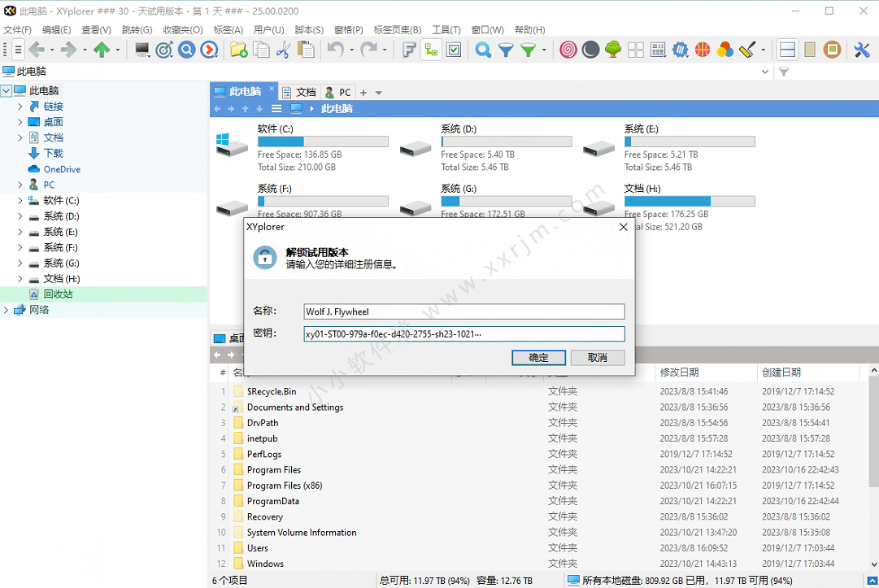879x588 pixels.
Task: Switch to the PC tab
Action: pyautogui.click(x=338, y=93)
